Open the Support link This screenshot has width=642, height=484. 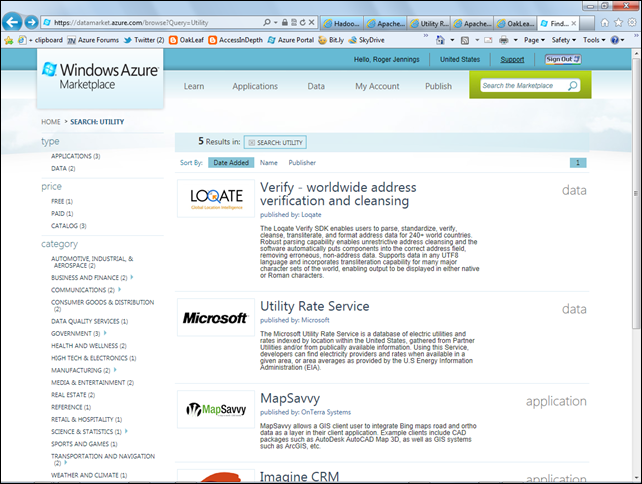[512, 60]
